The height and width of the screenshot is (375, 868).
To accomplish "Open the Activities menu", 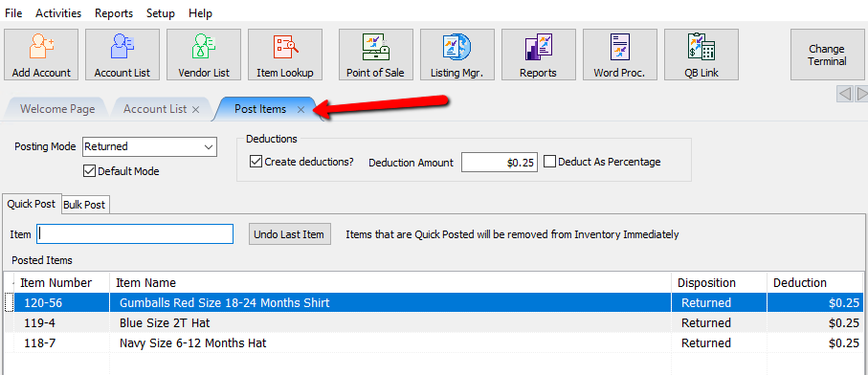I will [x=58, y=12].
